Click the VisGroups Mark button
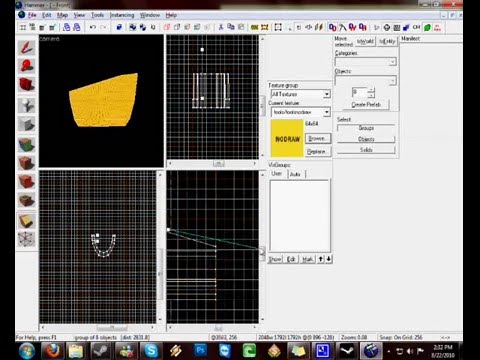The height and width of the screenshot is (360, 480). coord(308,259)
